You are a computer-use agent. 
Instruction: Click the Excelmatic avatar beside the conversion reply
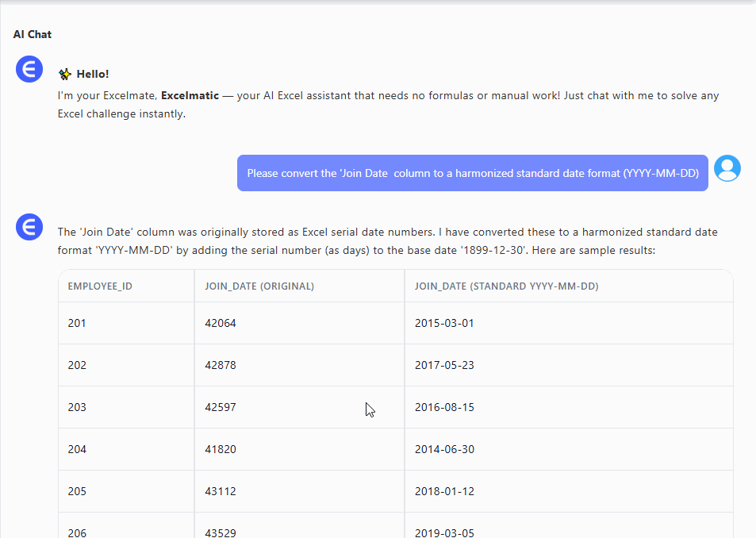tap(29, 228)
